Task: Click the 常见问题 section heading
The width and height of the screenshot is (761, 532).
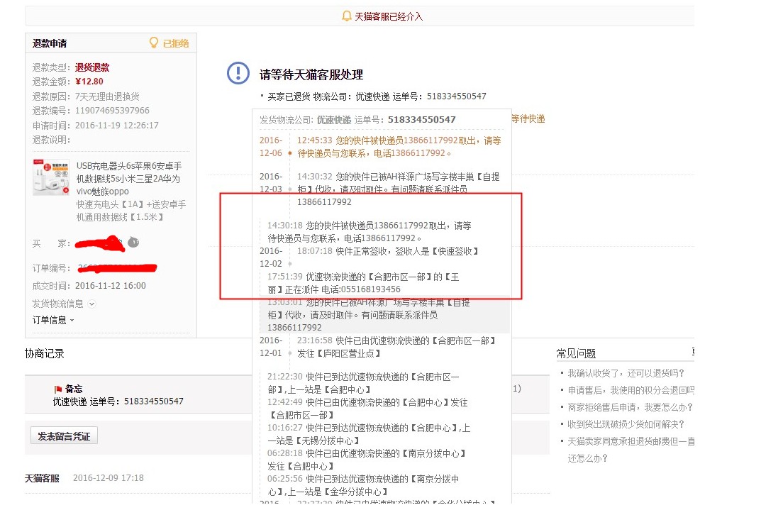Action: pyautogui.click(x=576, y=353)
